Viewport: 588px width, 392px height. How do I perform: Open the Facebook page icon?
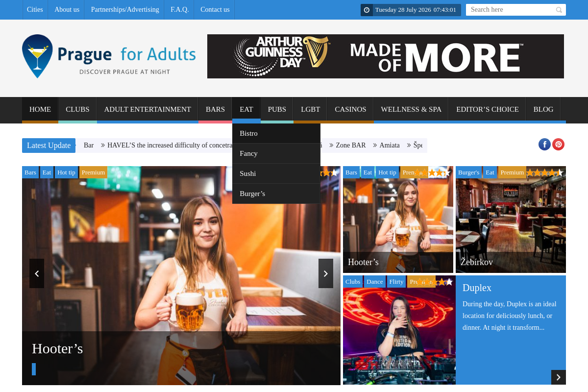pos(544,144)
